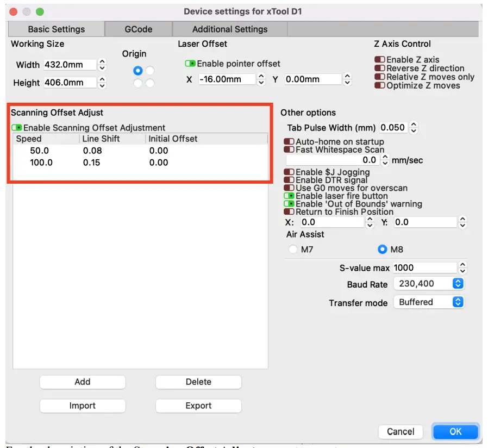Select line shift value 0.08
The height and width of the screenshot is (448, 488).
click(92, 151)
